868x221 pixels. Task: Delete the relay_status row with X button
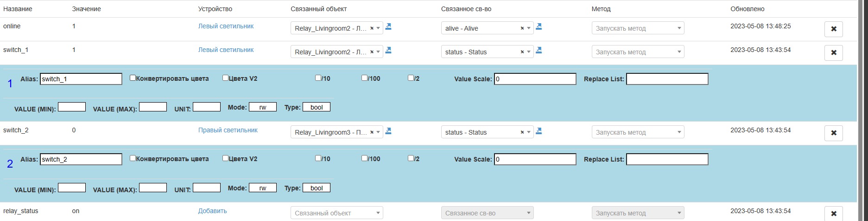[833, 213]
